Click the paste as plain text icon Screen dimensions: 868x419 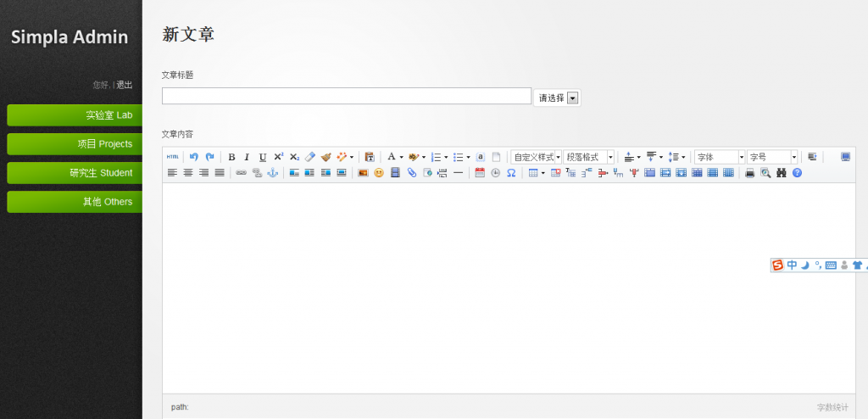click(x=370, y=158)
